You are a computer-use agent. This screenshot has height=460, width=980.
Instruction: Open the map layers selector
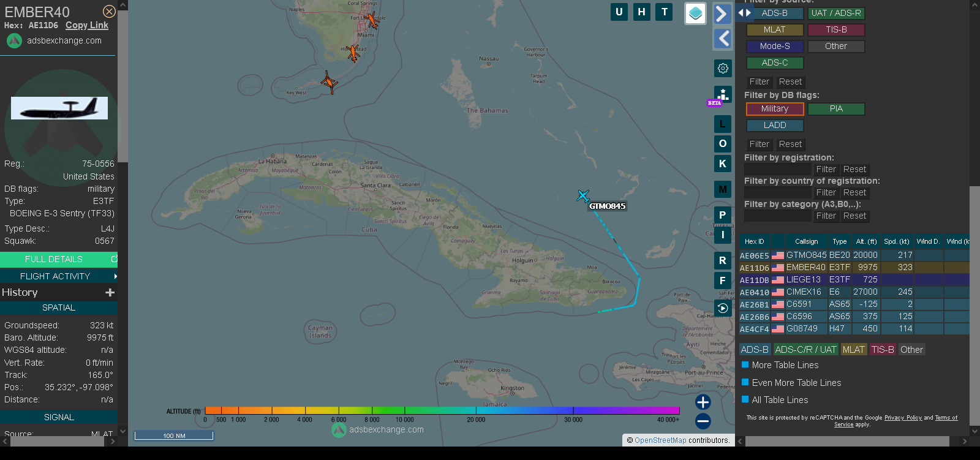click(x=695, y=13)
